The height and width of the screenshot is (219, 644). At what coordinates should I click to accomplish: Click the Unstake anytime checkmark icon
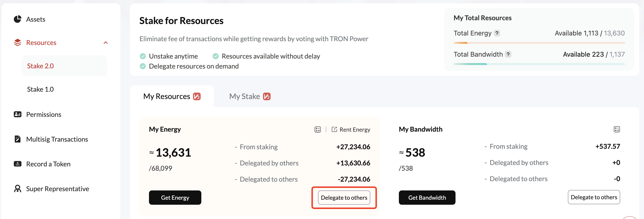(143, 56)
